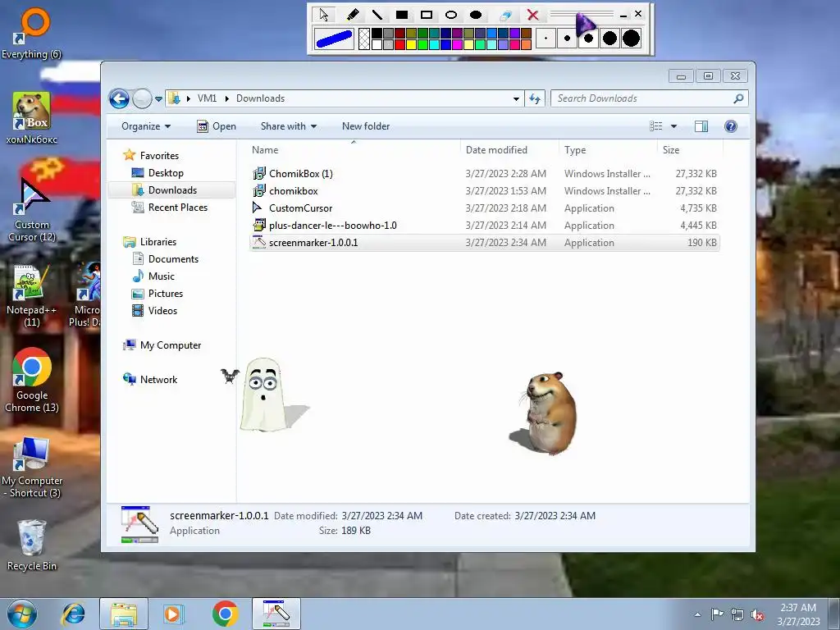Select the arrow pointer tool in Screen Marker
The width and height of the screenshot is (840, 630).
tap(323, 15)
